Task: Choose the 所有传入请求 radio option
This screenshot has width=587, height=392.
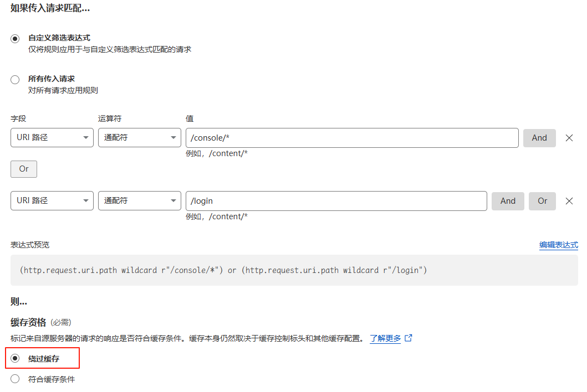Action: [15, 80]
